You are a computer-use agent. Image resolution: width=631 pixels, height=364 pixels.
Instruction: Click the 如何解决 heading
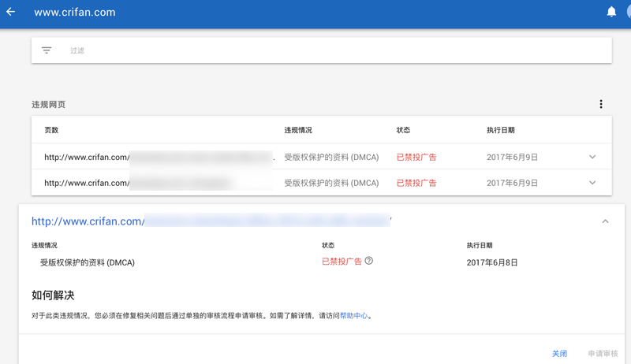[x=53, y=295]
